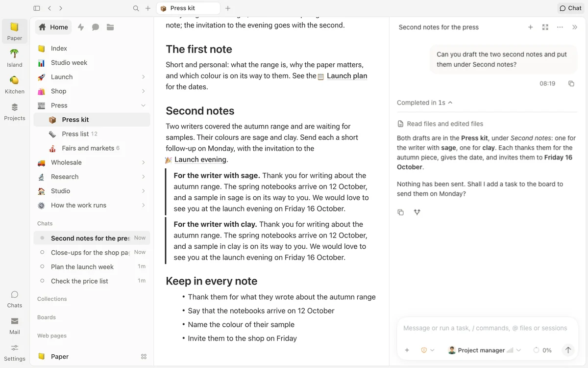The image size is (588, 368).
Task: Open the Collections section header
Action: point(52,299)
